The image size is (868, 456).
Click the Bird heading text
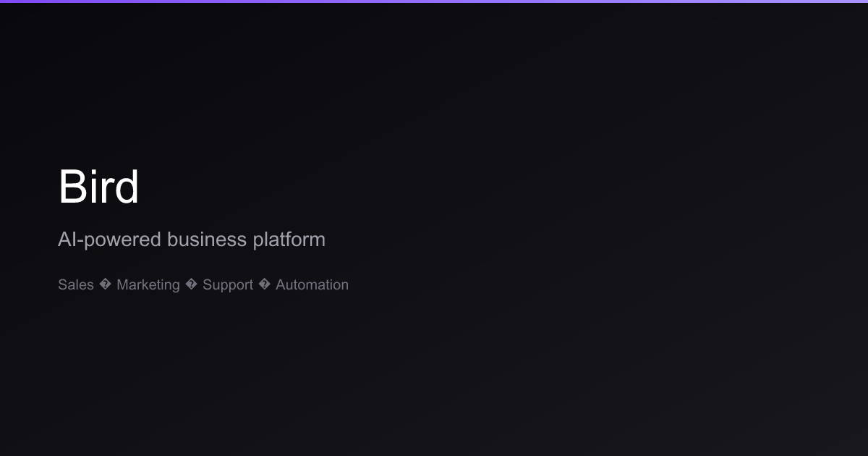coord(98,187)
